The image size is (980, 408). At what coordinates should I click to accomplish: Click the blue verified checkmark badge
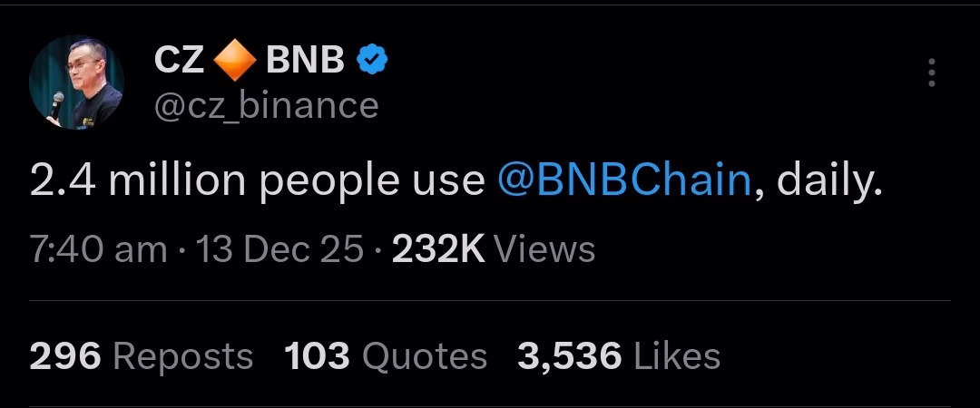[371, 61]
